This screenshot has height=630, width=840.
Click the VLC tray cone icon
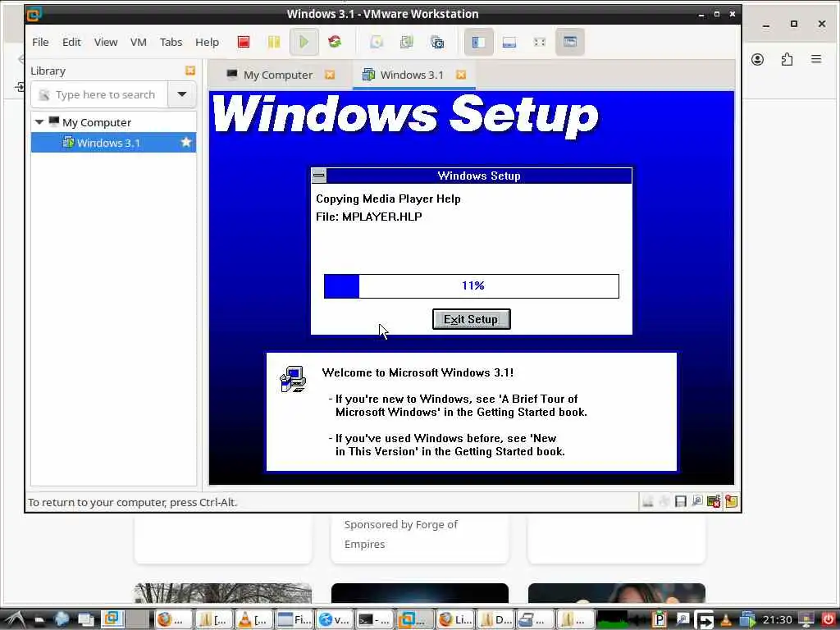click(726, 620)
